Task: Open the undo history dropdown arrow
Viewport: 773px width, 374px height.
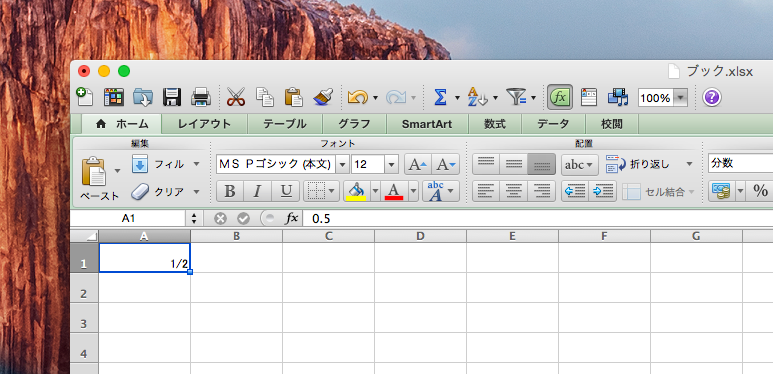Action: click(375, 98)
